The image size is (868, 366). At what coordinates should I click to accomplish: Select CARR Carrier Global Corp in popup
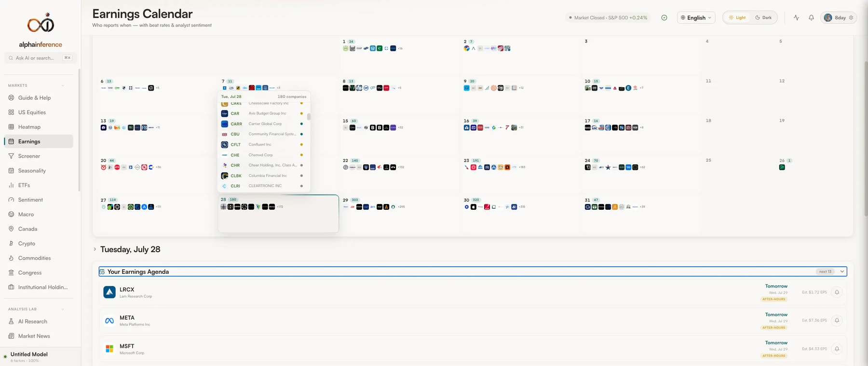click(x=262, y=124)
